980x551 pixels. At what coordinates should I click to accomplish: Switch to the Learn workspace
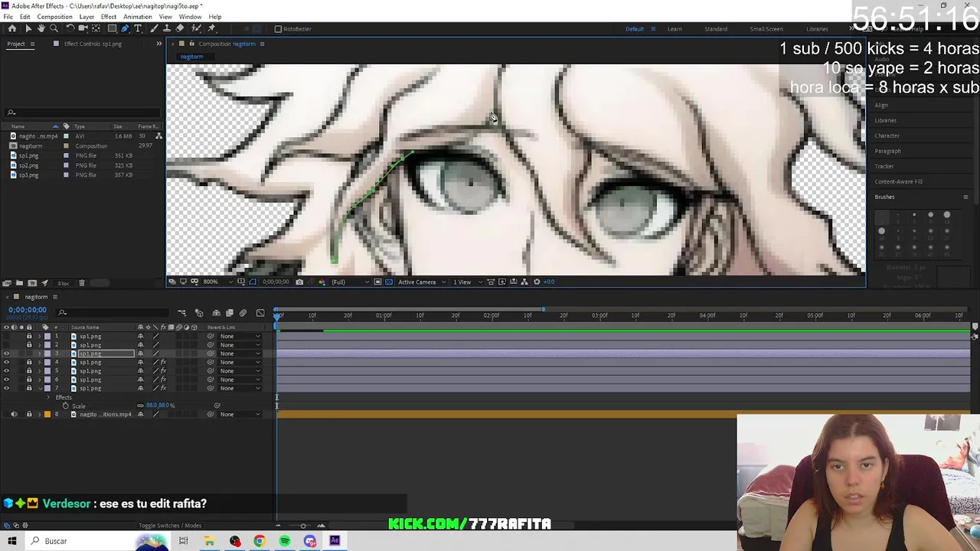click(x=675, y=29)
